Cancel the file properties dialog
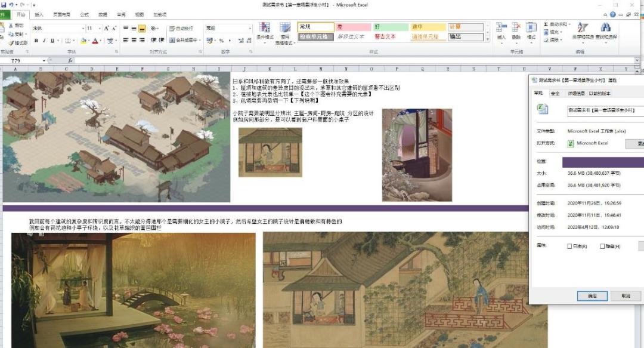This screenshot has width=644, height=348. click(626, 295)
